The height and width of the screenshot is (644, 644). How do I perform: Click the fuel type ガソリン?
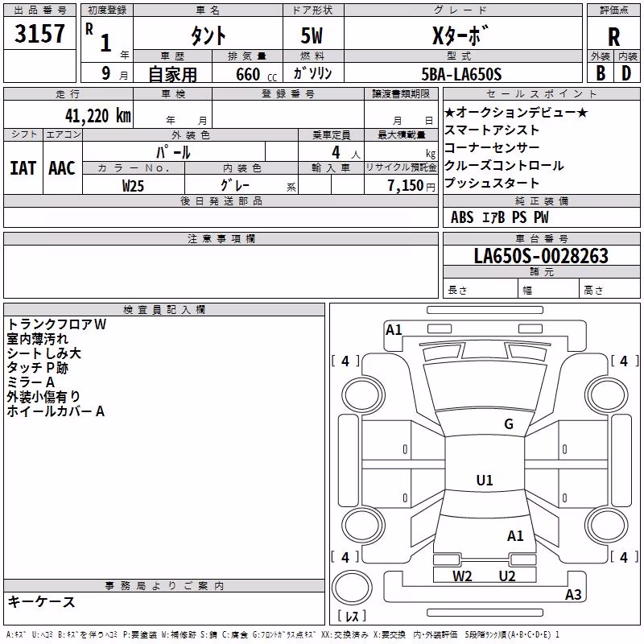point(312,73)
